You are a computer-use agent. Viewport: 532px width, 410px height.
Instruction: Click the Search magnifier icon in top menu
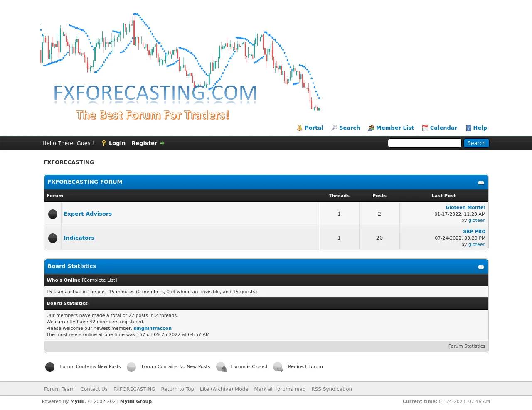click(x=334, y=128)
